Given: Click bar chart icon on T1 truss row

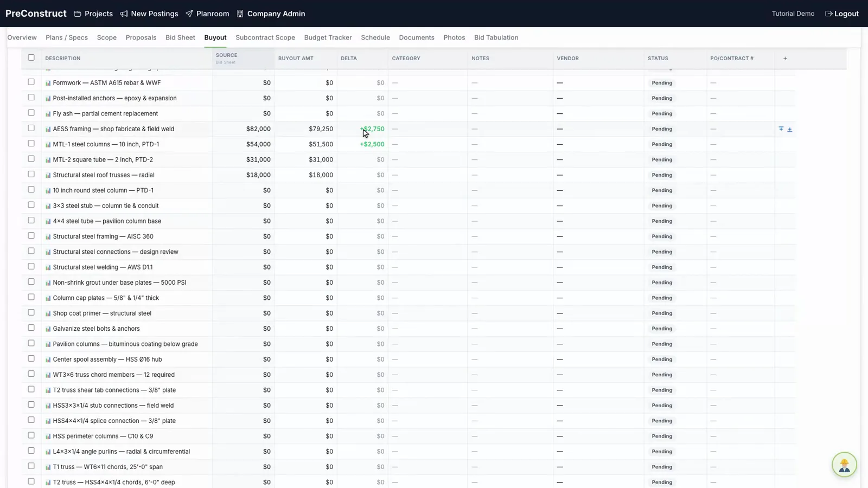Looking at the screenshot, I should tap(48, 467).
